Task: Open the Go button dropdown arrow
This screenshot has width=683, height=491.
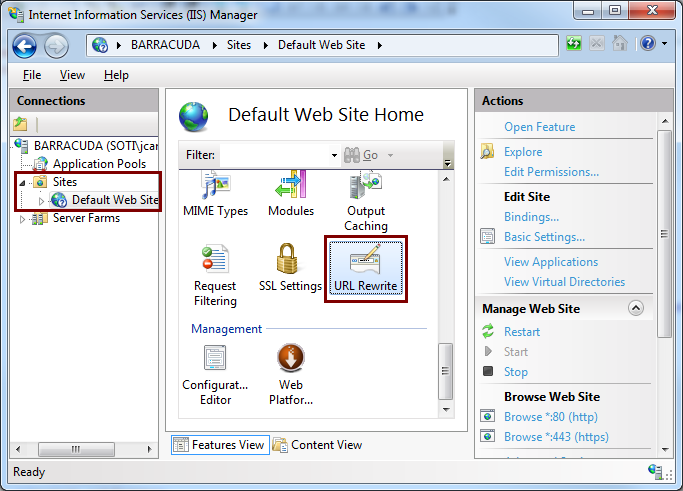Action: coord(390,155)
